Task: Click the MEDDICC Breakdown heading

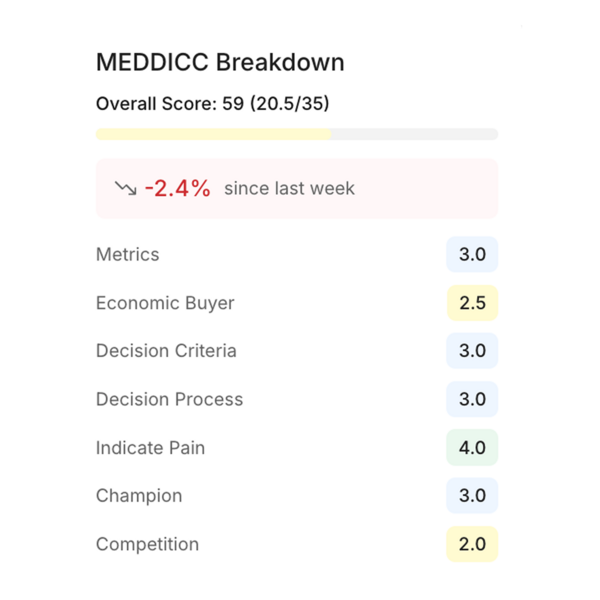Action: (x=220, y=62)
